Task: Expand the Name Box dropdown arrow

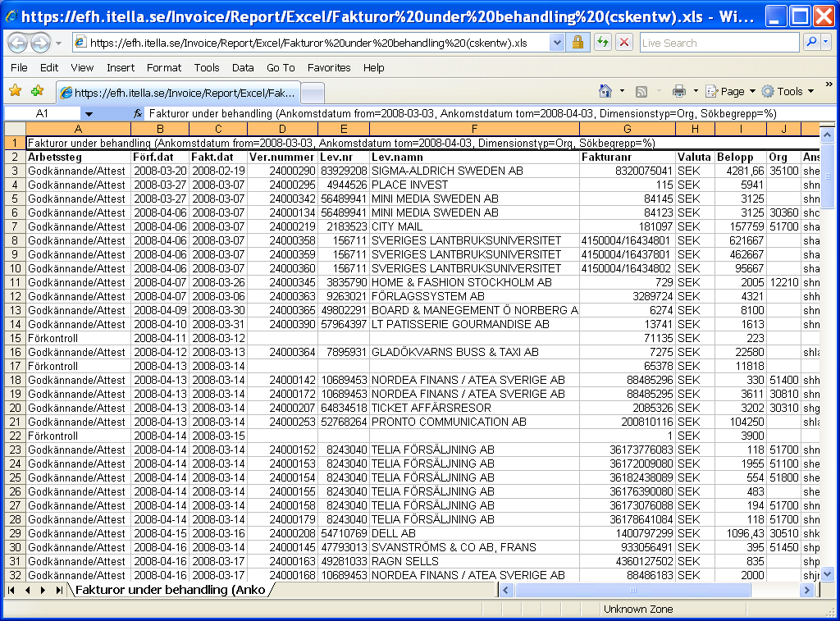Action: [x=89, y=113]
